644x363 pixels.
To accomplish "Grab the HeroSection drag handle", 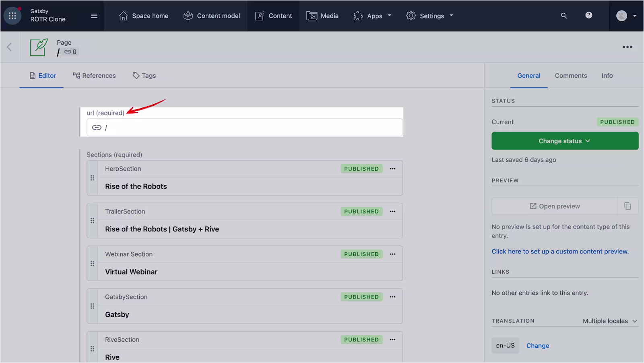I will point(92,178).
